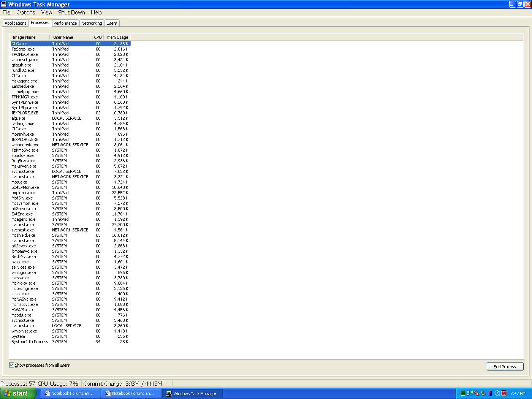Click the QuickTime tray icon
Viewport: 532px width, 399px height.
click(x=497, y=393)
